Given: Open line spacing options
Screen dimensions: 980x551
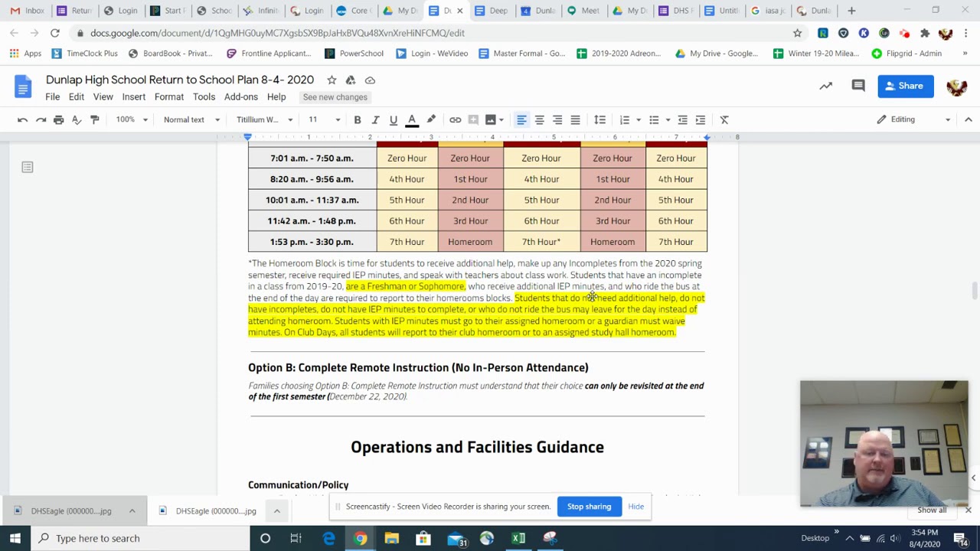Looking at the screenshot, I should [x=600, y=119].
